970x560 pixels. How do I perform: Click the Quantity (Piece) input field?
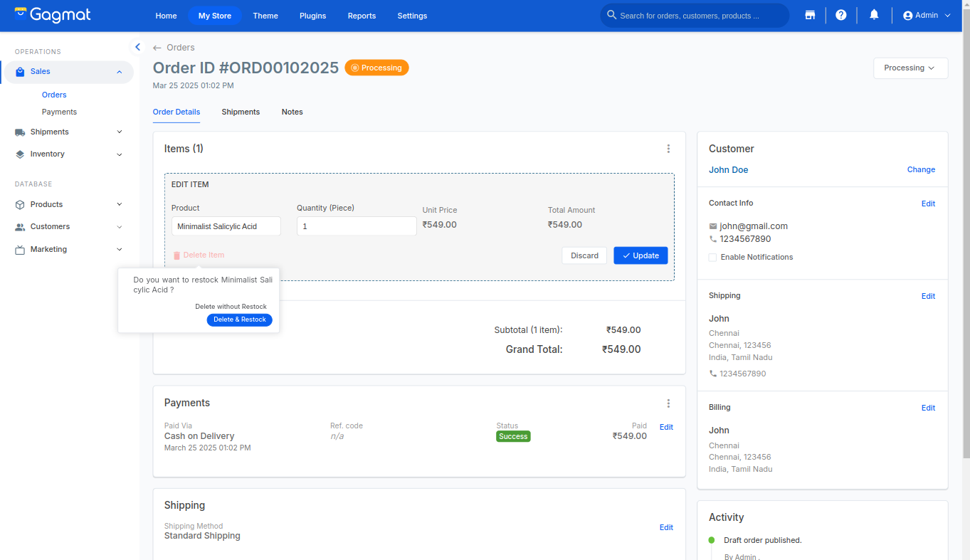pos(357,226)
